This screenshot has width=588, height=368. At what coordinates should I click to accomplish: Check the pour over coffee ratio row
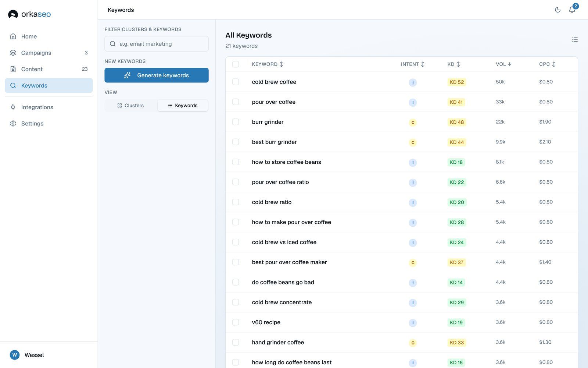236,182
